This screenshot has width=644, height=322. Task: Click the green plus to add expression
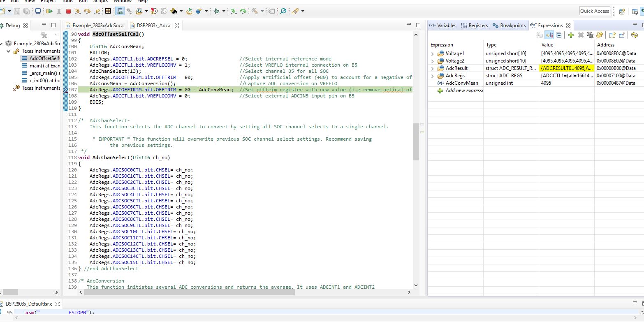[x=571, y=35]
